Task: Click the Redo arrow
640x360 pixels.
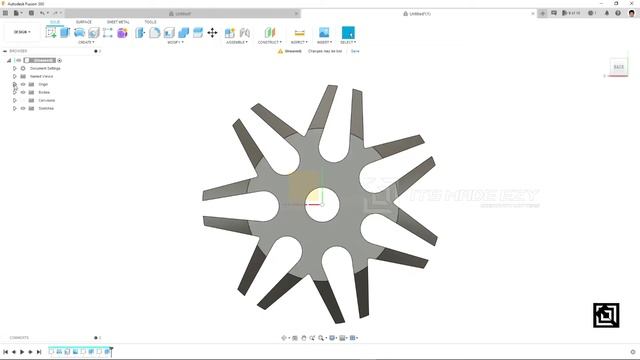Action: [56, 13]
